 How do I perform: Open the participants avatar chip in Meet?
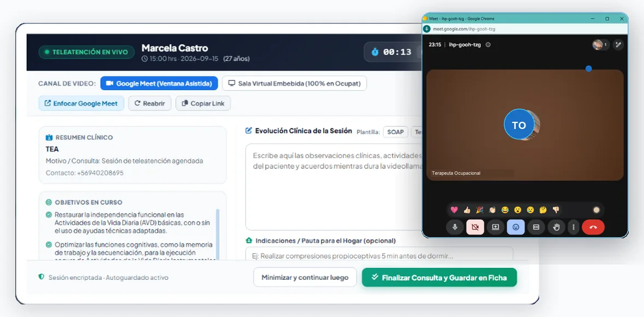pyautogui.click(x=600, y=45)
